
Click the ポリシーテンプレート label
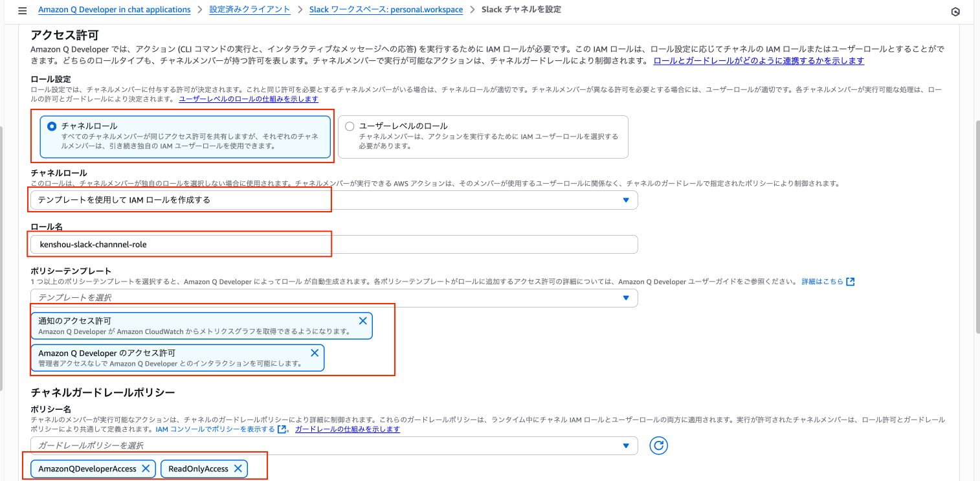[71, 271]
